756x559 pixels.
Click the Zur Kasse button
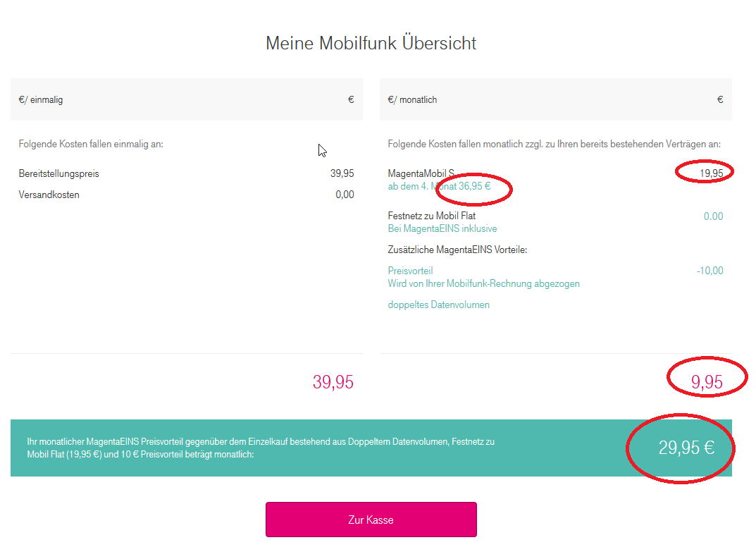[371, 520]
